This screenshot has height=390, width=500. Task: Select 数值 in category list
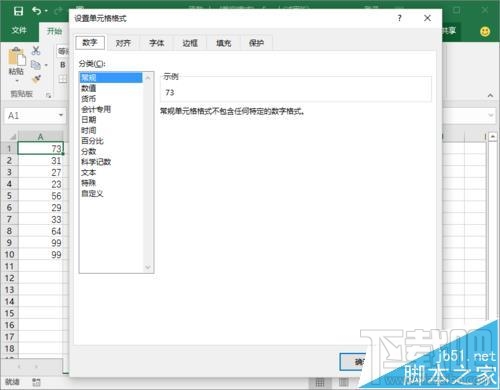point(111,88)
